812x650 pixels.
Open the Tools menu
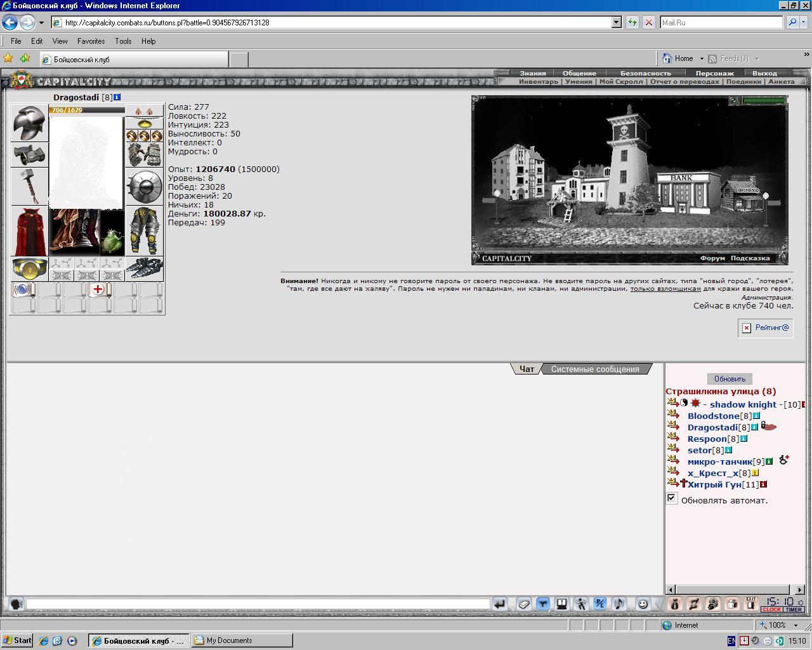tap(123, 41)
